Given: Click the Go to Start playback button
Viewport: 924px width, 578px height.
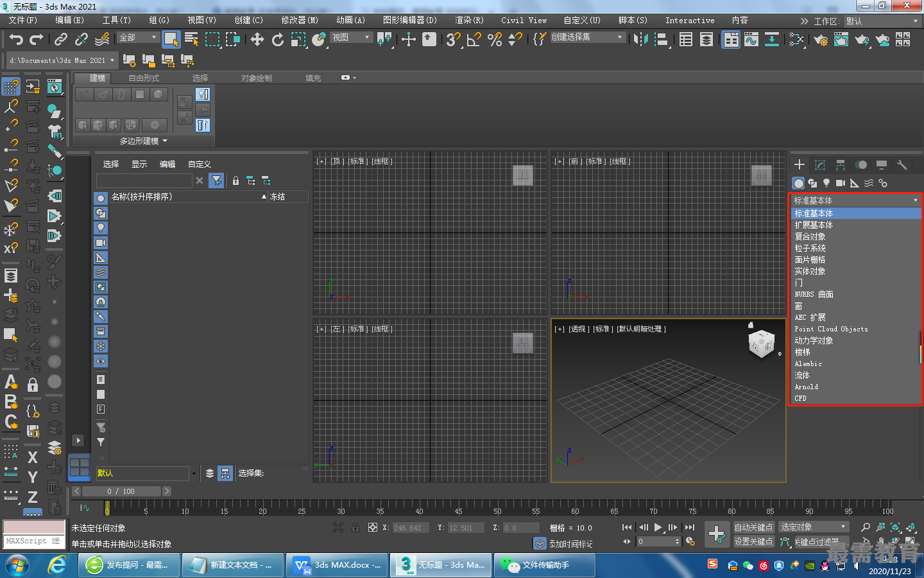Looking at the screenshot, I should tap(627, 527).
